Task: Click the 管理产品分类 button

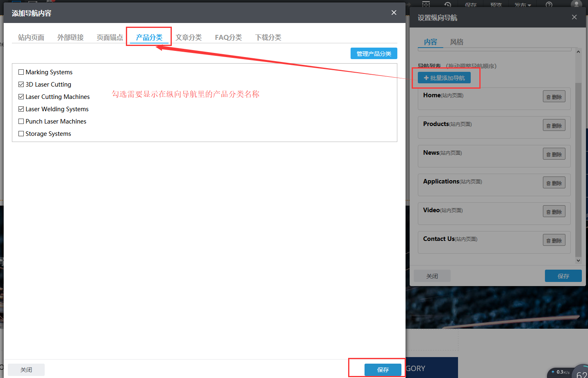Action: [x=374, y=53]
